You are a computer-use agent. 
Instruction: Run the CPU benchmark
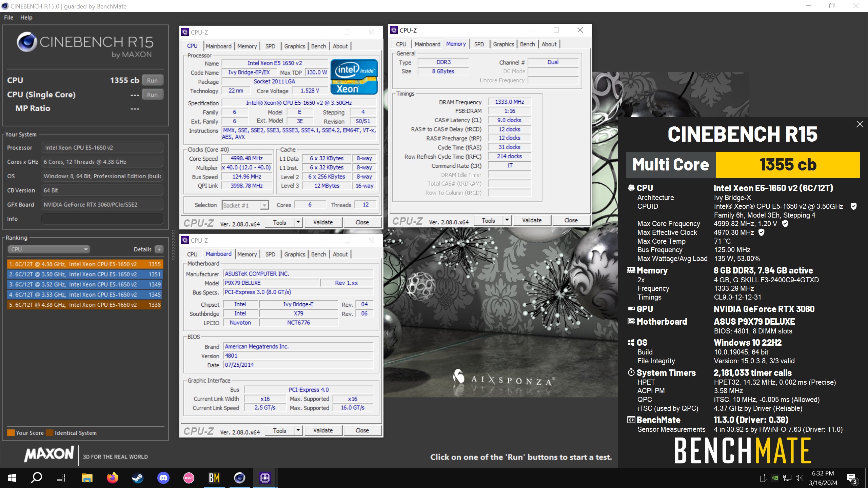pos(152,80)
